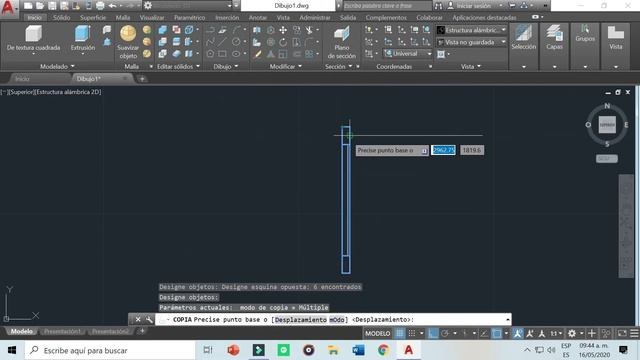Select the Rotate tool in Modificar panel
The height and width of the screenshot is (360, 640).
(283, 42)
